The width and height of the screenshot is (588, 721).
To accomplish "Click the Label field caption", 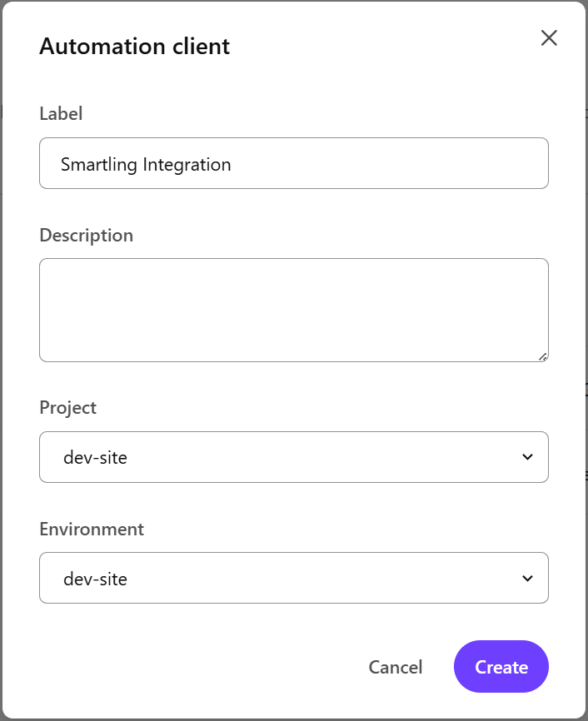I will 61,113.
